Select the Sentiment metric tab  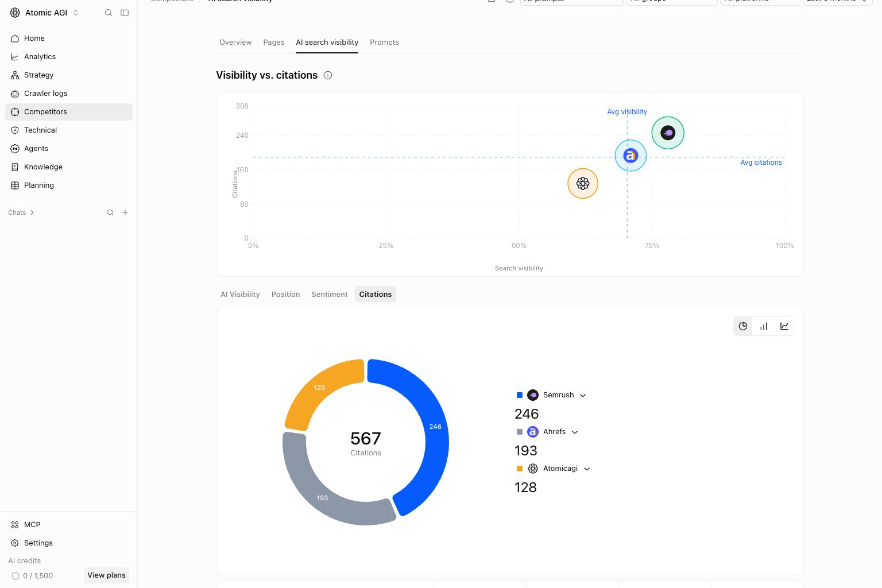tap(330, 295)
